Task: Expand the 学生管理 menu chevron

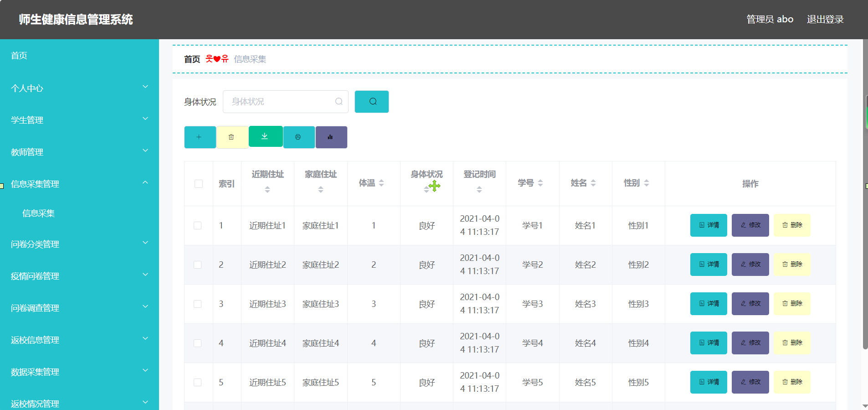Action: [145, 119]
